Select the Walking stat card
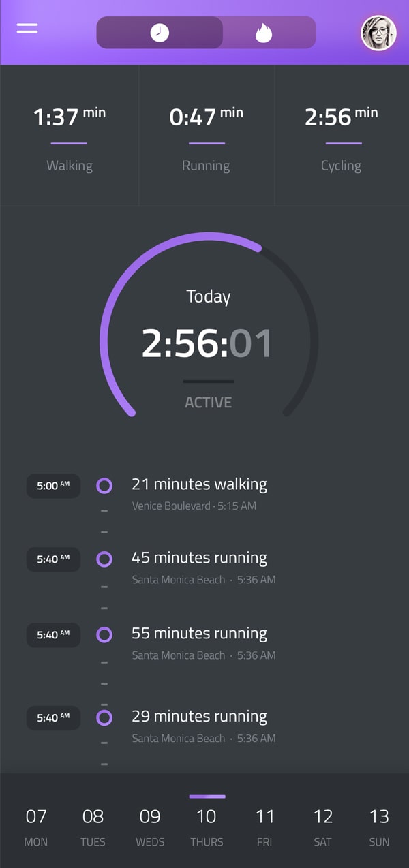Screen dimensions: 409x868 [70, 136]
